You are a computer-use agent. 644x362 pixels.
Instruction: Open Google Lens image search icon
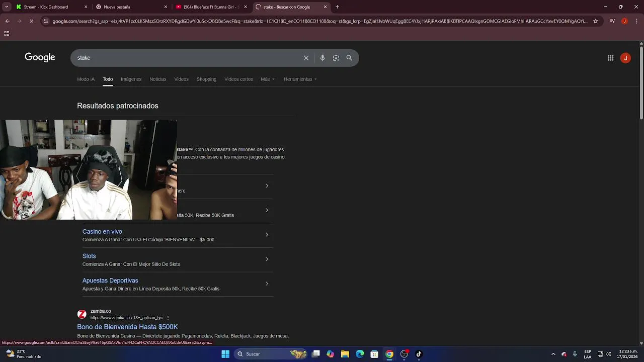click(336, 58)
